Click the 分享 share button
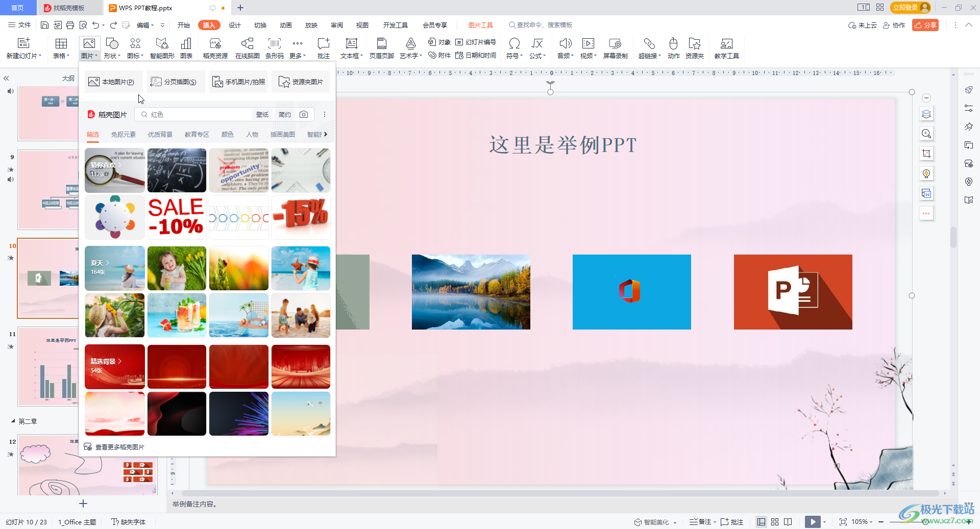 [925, 25]
